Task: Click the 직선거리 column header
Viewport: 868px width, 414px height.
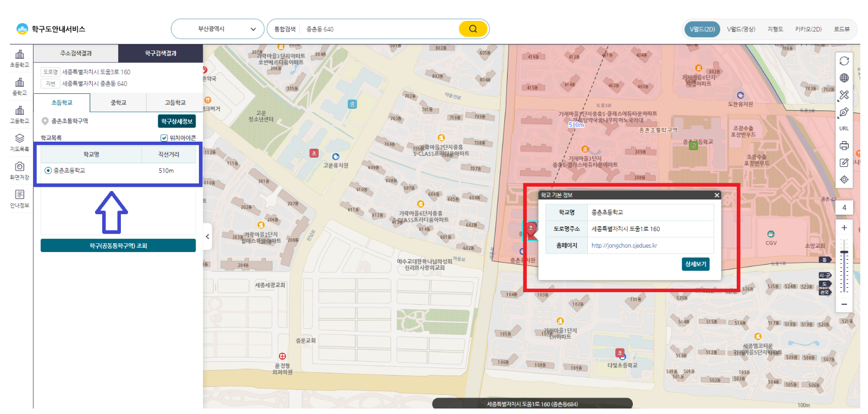Action: pyautogui.click(x=169, y=154)
